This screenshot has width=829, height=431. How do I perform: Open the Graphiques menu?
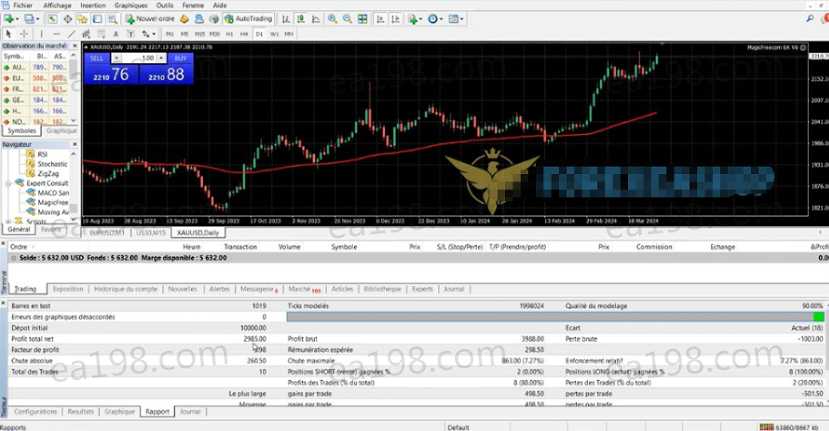click(130, 5)
